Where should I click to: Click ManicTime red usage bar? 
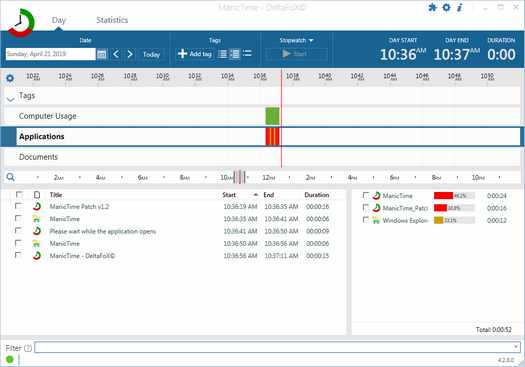(443, 196)
